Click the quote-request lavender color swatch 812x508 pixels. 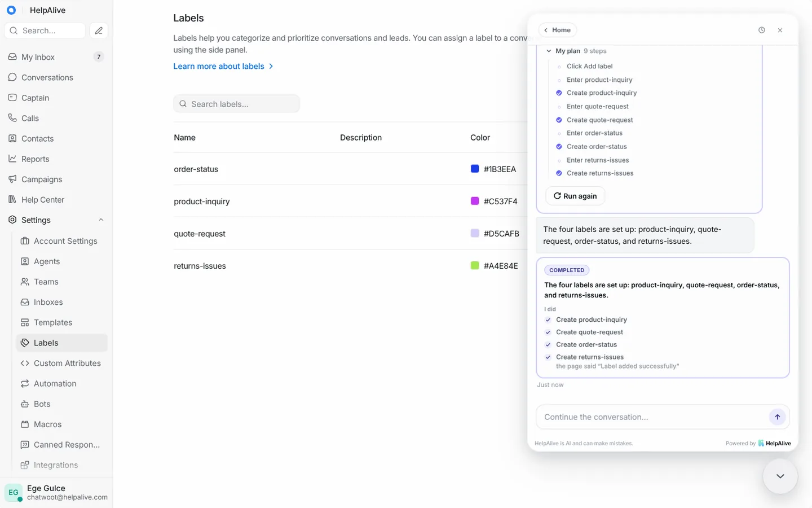pyautogui.click(x=475, y=233)
